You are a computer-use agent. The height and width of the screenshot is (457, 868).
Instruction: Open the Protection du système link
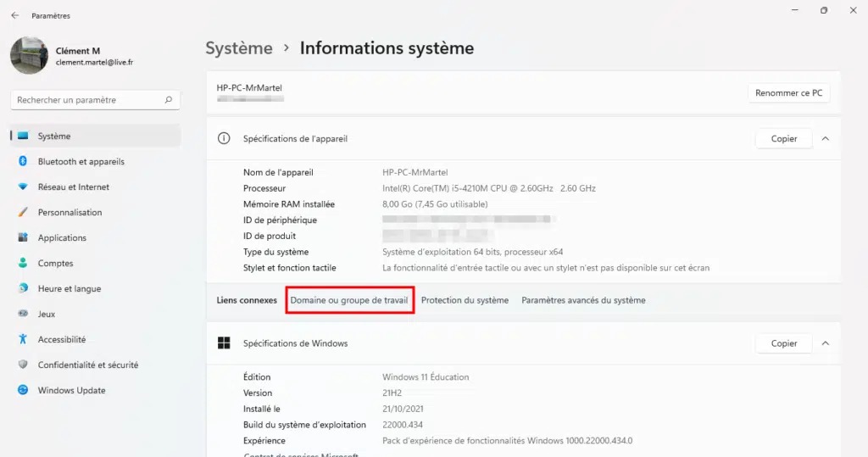[465, 300]
